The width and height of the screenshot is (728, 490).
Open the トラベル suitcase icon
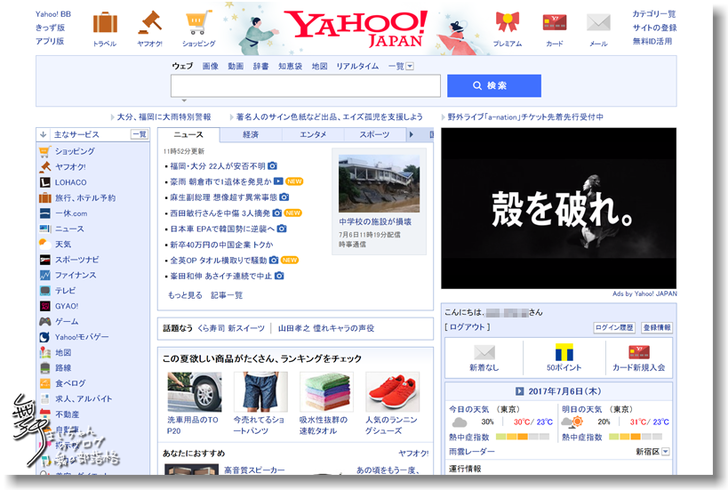click(x=104, y=23)
